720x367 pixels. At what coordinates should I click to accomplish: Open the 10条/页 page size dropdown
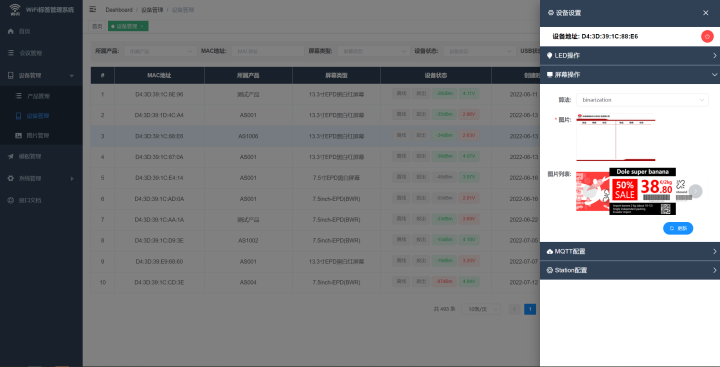(x=480, y=310)
